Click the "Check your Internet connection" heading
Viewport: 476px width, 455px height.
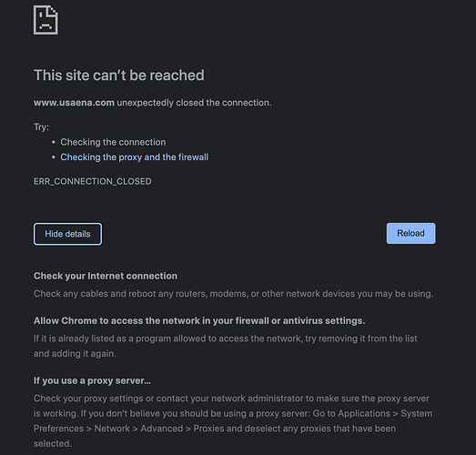click(106, 276)
